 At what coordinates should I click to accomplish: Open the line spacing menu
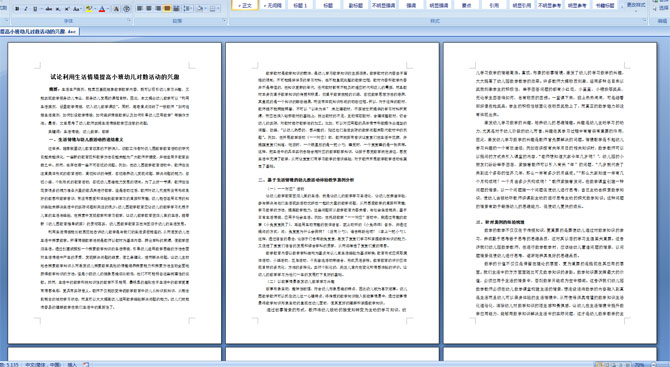coord(188,9)
